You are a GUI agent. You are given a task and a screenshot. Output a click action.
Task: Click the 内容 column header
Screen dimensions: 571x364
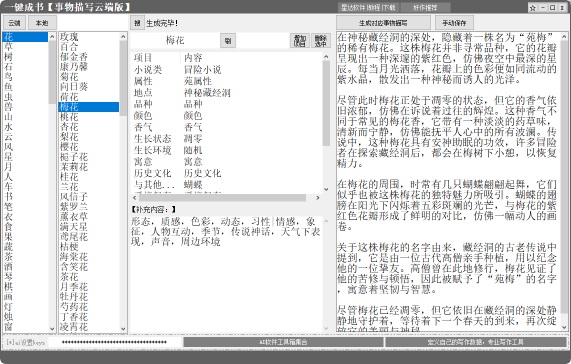click(193, 58)
